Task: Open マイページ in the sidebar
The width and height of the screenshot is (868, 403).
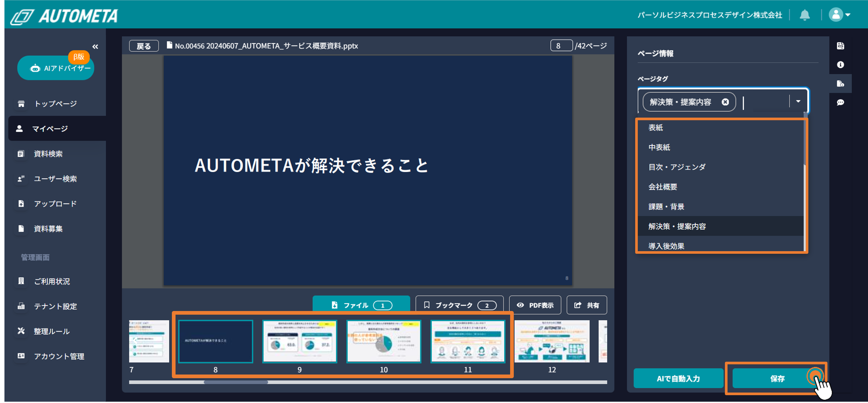Action: point(57,128)
